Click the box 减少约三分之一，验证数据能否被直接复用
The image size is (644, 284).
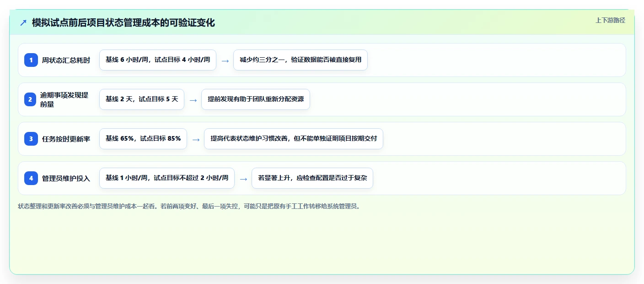[301, 60]
